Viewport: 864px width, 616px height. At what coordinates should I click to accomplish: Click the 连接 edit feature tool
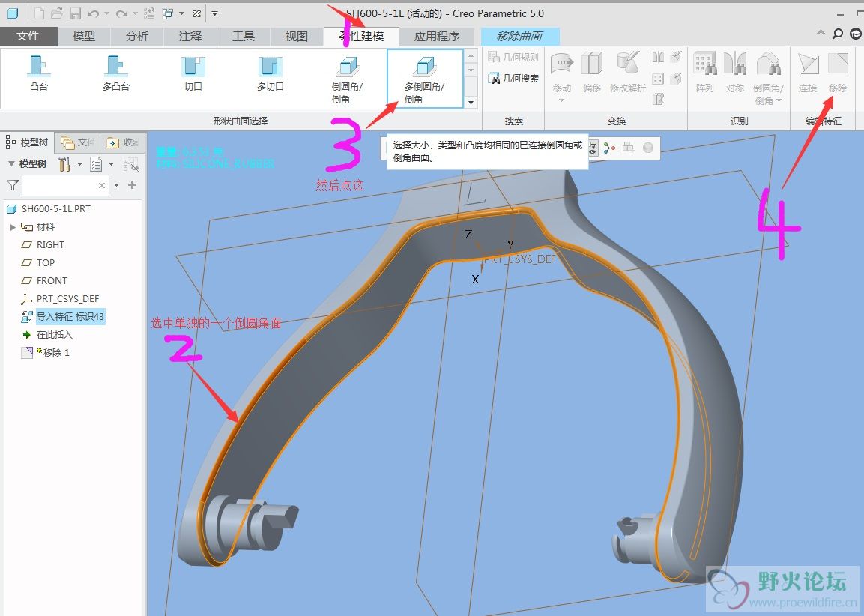tap(808, 72)
